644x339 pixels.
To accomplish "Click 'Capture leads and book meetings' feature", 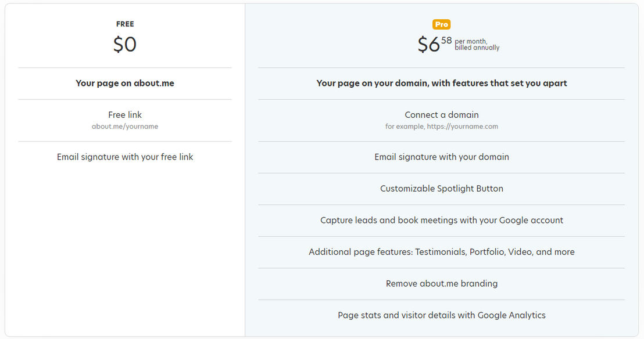I will 442,221.
